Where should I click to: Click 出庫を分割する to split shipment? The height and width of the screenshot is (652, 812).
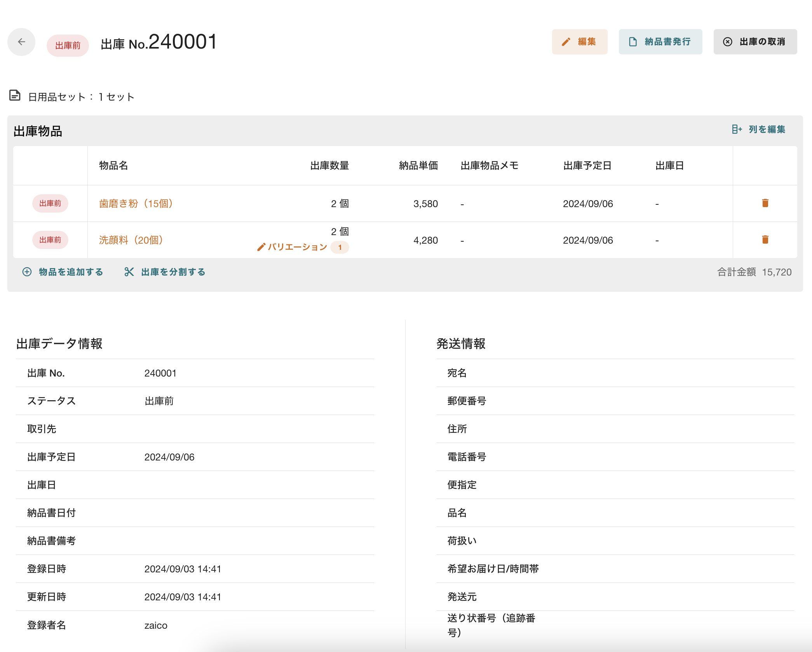165,272
